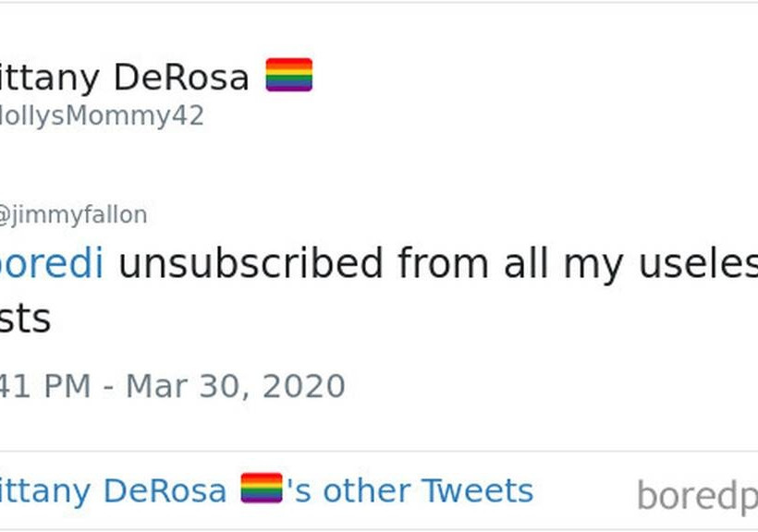Open the blue hashtag link starting the tweet
This screenshot has height=532, width=758.
[51, 264]
